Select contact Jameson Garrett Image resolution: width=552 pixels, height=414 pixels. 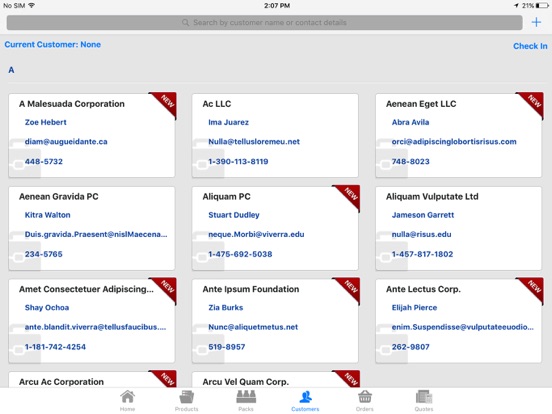423,215
